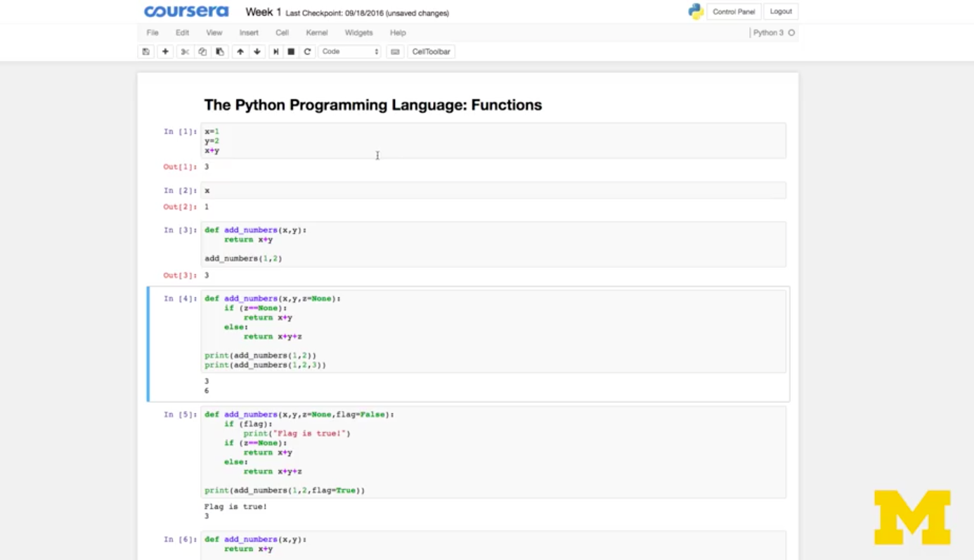Image resolution: width=974 pixels, height=560 pixels.
Task: Restart the kernel icon
Action: click(x=307, y=51)
